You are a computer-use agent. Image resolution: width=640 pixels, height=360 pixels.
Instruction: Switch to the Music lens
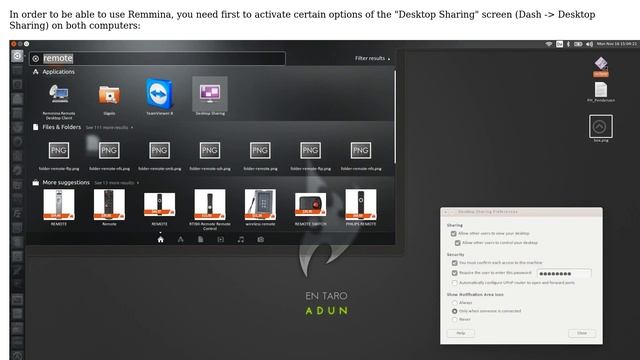tap(241, 240)
